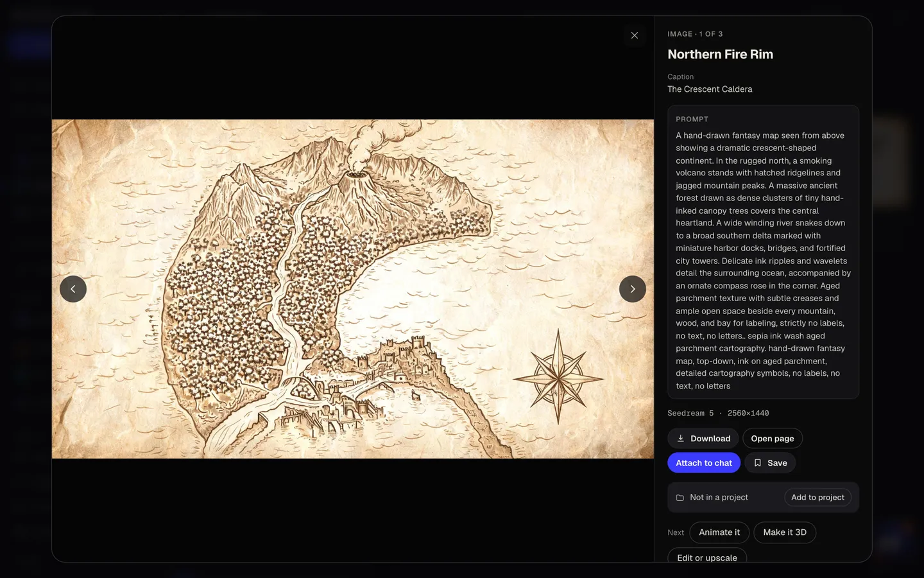Go to the previous image with left arrow
The image size is (924, 578).
(73, 289)
